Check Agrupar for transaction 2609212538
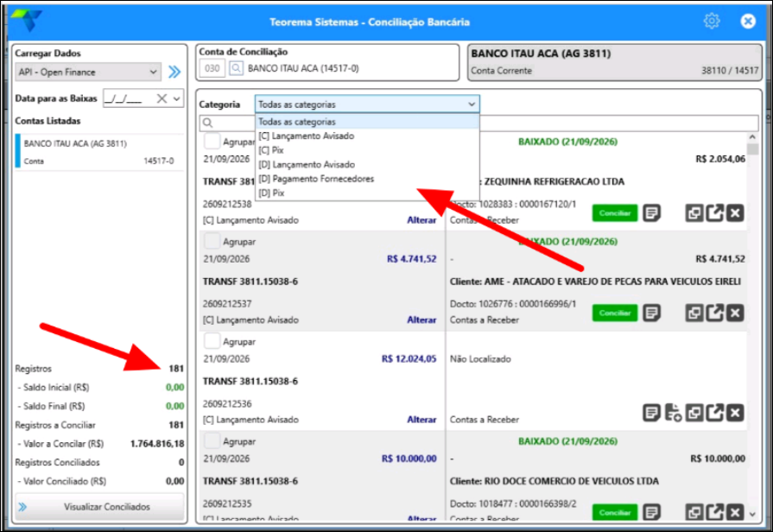773x532 pixels. (x=212, y=142)
